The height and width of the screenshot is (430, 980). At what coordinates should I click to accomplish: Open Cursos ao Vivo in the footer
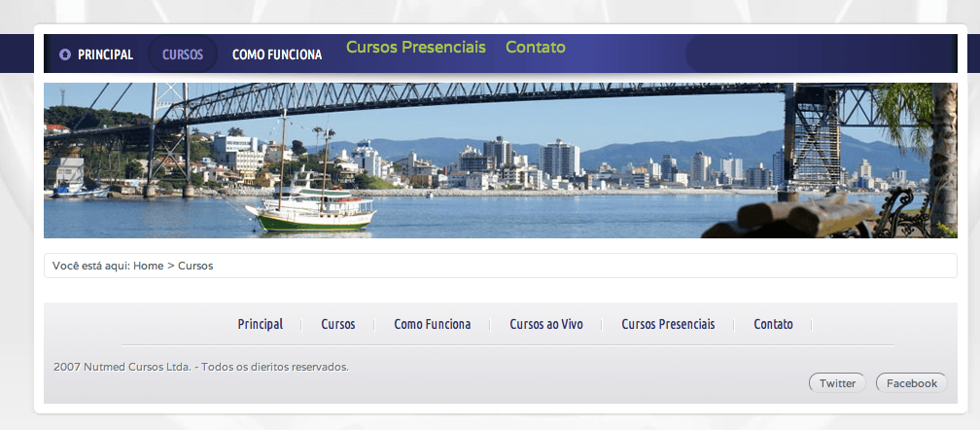(x=546, y=324)
